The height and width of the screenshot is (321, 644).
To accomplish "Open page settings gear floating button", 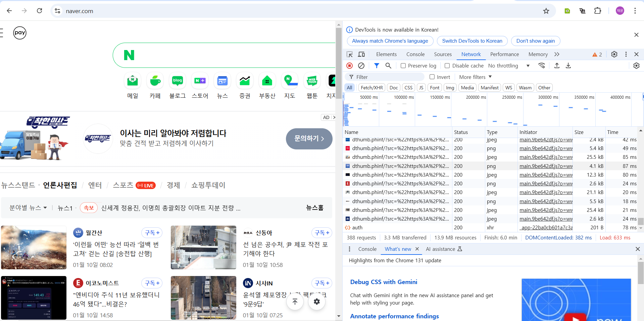I will (316, 302).
